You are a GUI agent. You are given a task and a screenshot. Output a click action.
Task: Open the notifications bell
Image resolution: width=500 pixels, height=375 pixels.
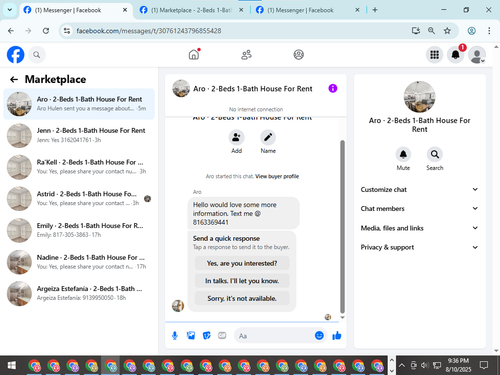pos(455,55)
